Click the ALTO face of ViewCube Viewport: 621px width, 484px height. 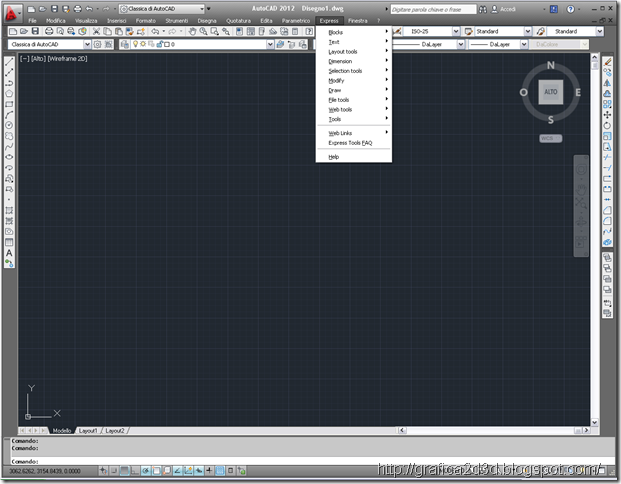pyautogui.click(x=551, y=92)
